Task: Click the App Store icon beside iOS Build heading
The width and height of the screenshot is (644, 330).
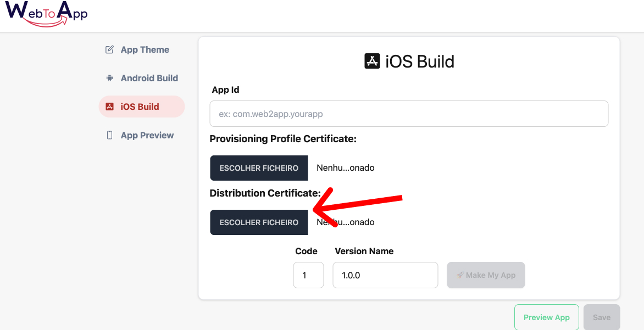Action: 372,61
